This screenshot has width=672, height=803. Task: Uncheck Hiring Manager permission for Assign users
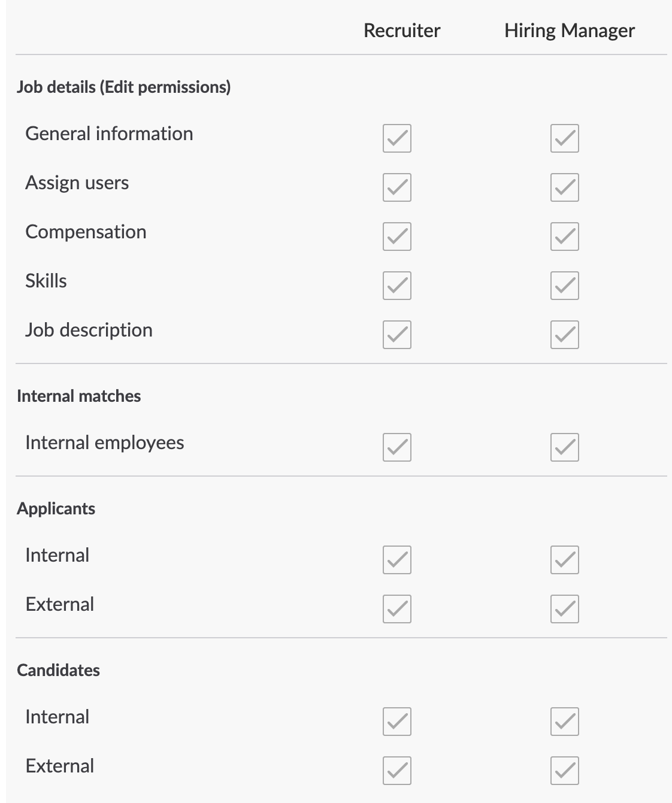point(564,187)
